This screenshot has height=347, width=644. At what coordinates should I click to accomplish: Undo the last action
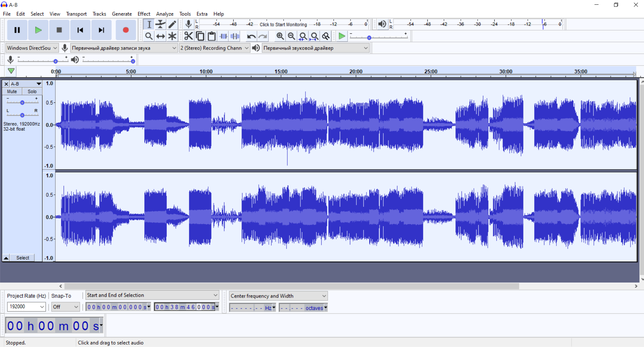[251, 36]
